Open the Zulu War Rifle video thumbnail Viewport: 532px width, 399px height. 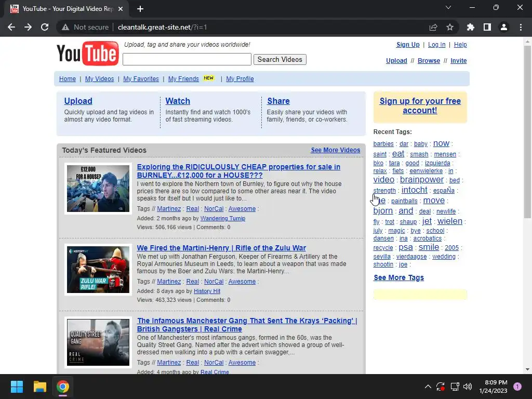pos(98,270)
